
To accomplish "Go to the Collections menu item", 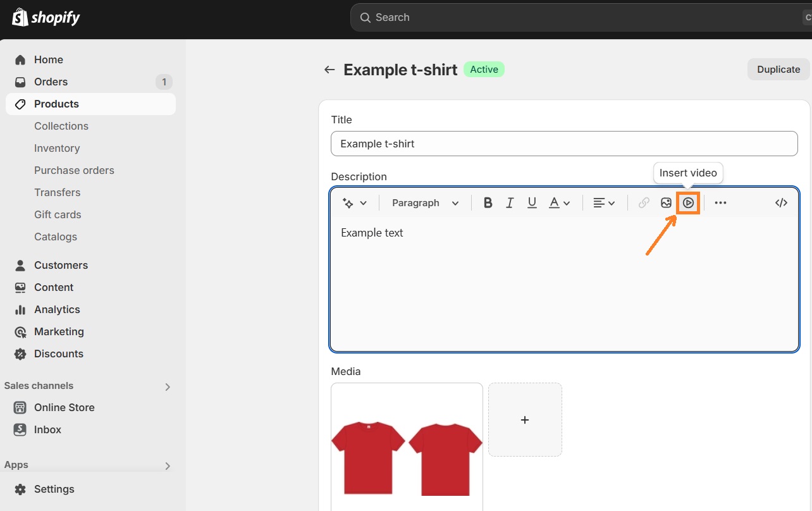I will (61, 126).
